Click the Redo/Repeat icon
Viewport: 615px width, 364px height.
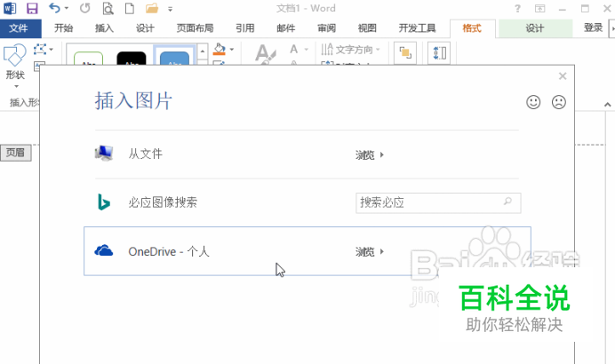[84, 8]
